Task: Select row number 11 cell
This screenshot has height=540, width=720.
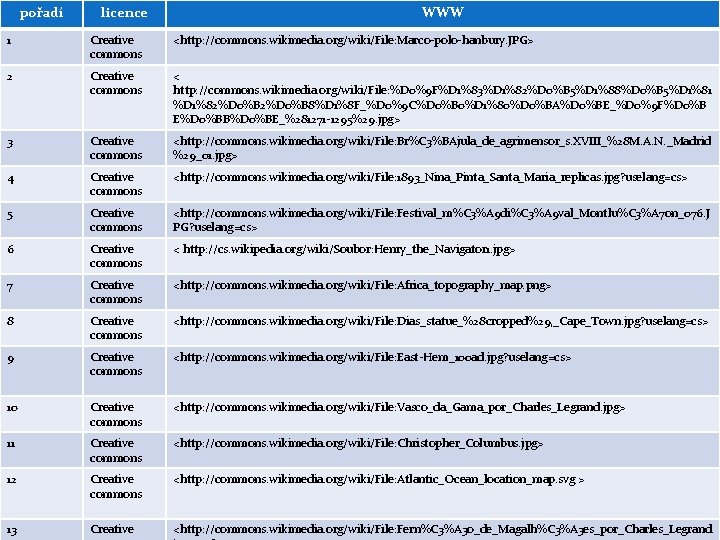Action: click(41, 450)
